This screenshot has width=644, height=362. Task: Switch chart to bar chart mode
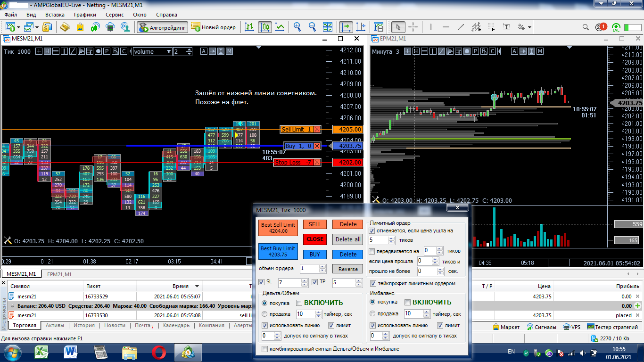point(249,27)
